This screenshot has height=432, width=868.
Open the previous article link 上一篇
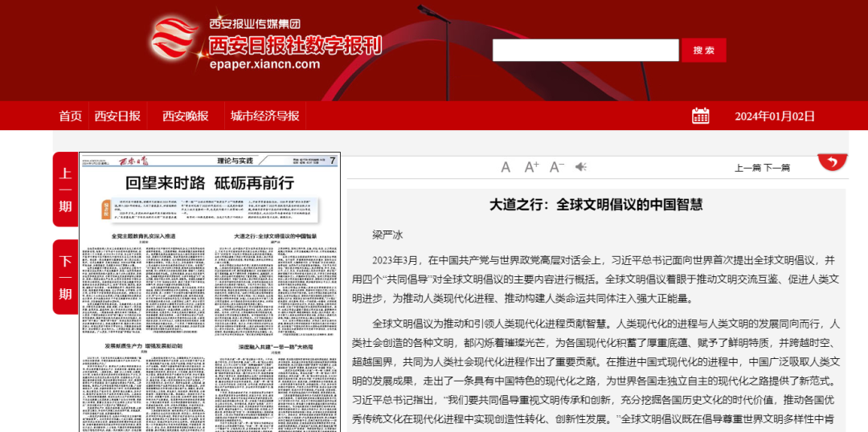click(x=747, y=168)
